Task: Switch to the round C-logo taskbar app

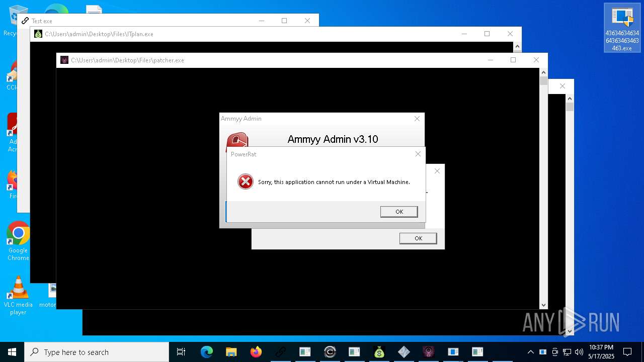Action: point(330,352)
